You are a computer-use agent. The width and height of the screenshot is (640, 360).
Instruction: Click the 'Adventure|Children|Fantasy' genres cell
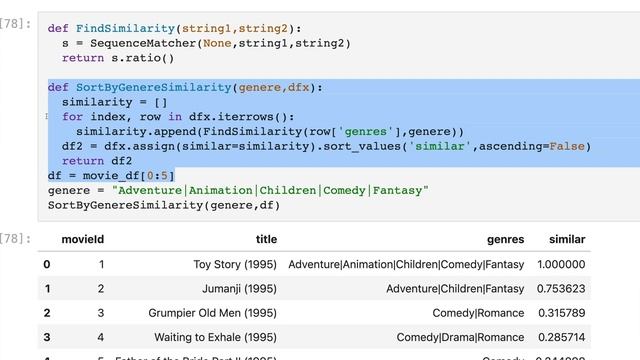[455, 289]
